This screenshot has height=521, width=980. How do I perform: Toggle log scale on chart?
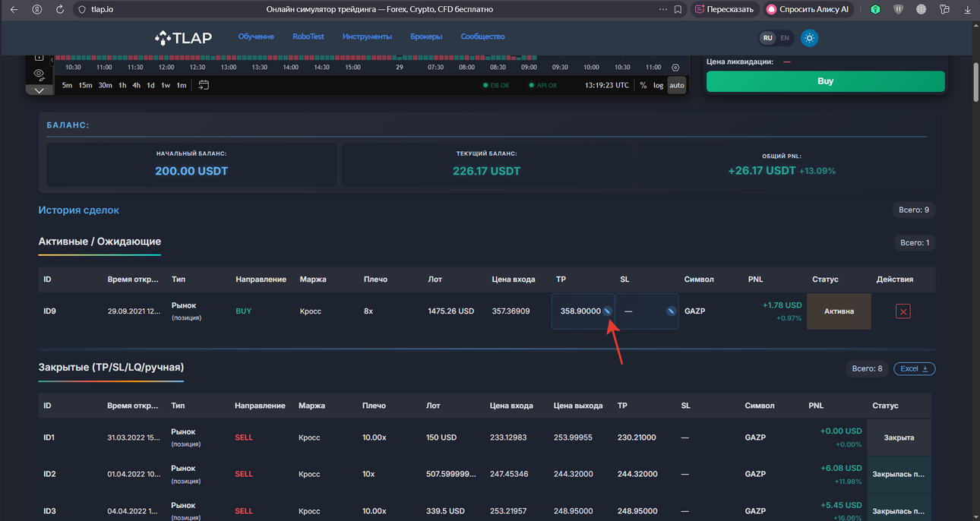tap(658, 85)
